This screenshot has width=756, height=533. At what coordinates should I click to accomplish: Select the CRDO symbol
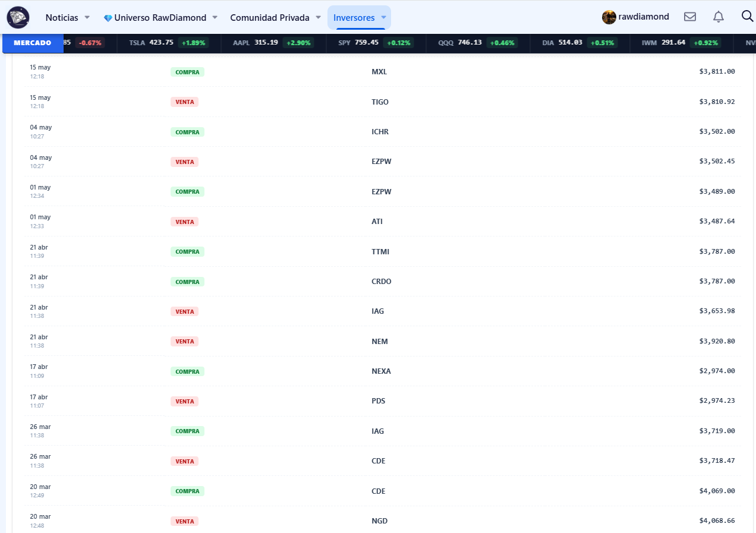click(x=382, y=282)
